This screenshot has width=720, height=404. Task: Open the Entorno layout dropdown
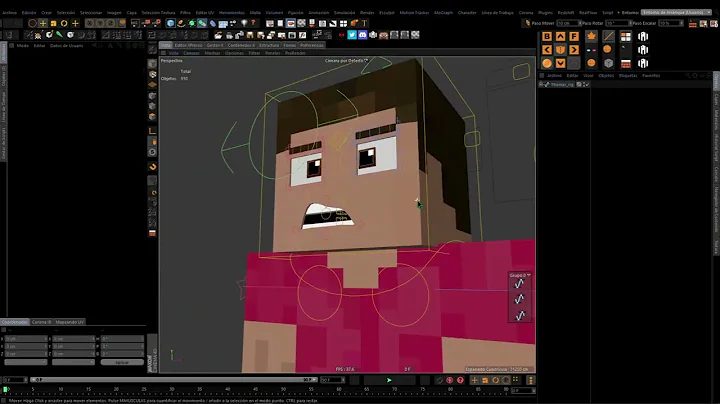pyautogui.click(x=676, y=12)
